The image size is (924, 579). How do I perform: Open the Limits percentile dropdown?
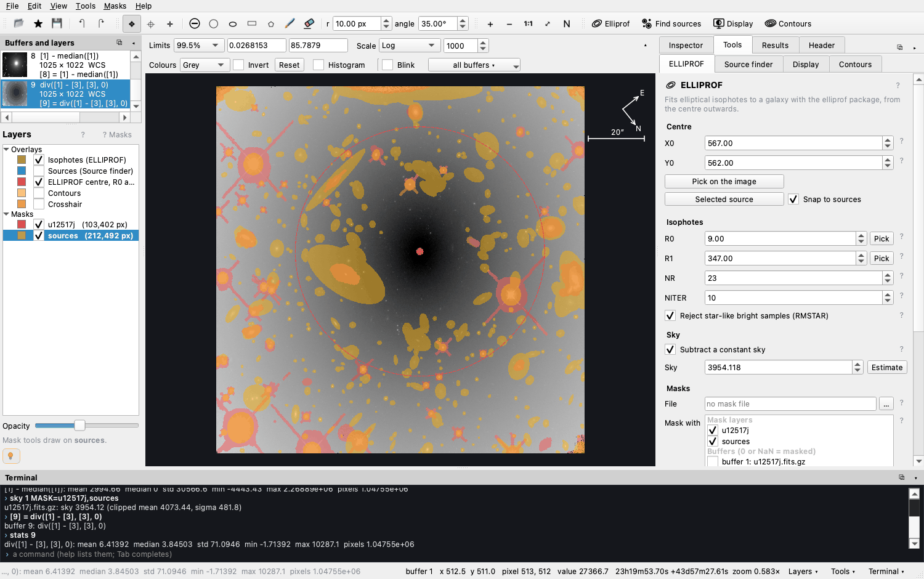click(x=199, y=46)
